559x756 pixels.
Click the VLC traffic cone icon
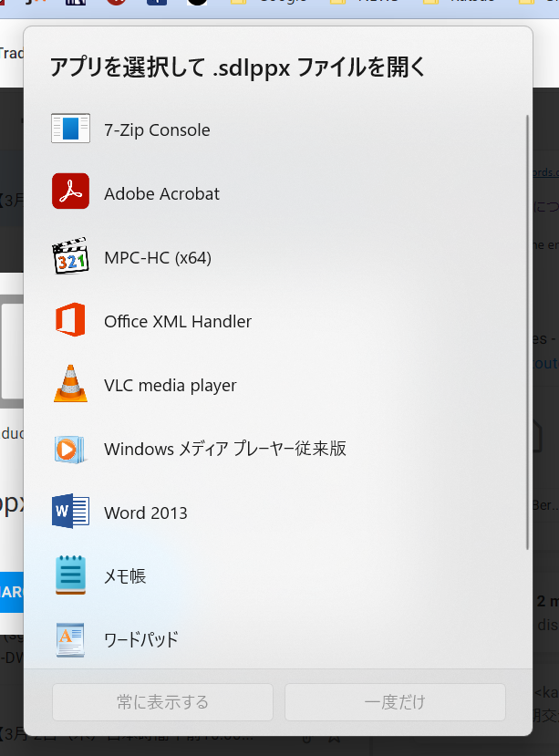(x=70, y=384)
